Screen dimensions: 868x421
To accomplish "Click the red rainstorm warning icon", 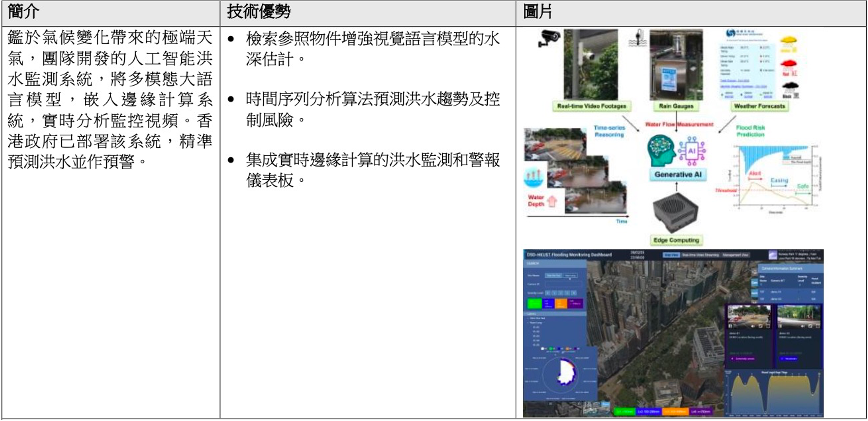I will click(x=789, y=68).
